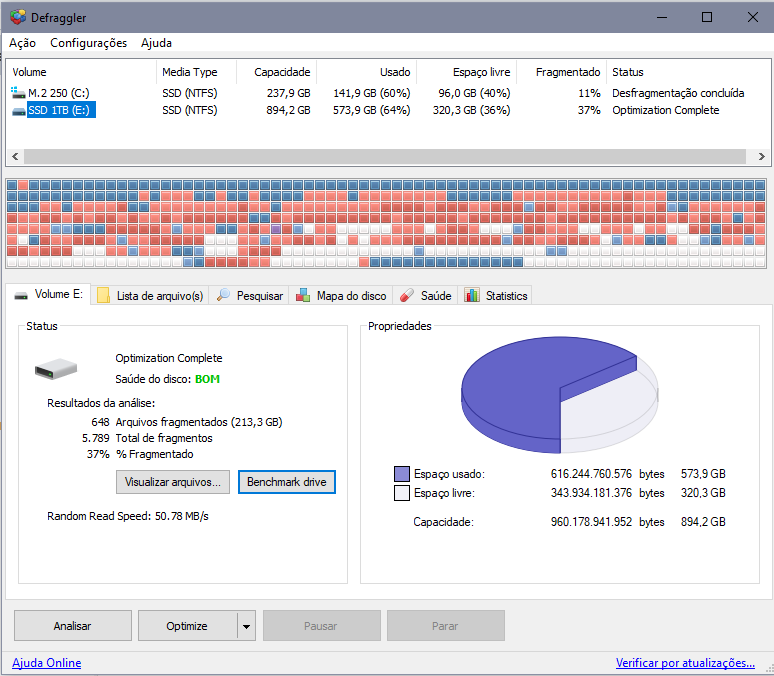Click the '960.178.941.952' capacity bytes value
Viewport: 774px width, 676px height.
[591, 522]
